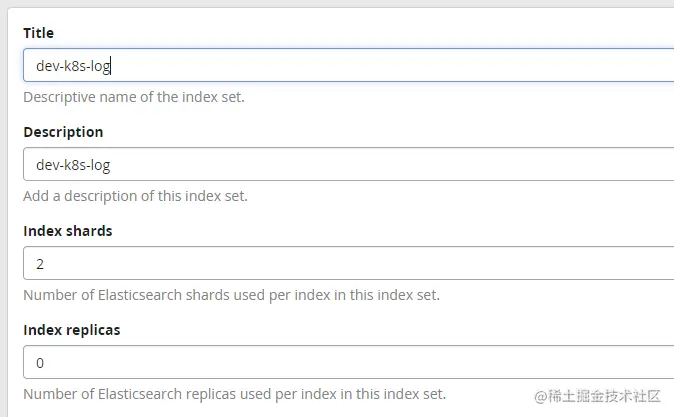Click the gray margin left of the form
674x417 pixels.
pyautogui.click(x=4, y=200)
